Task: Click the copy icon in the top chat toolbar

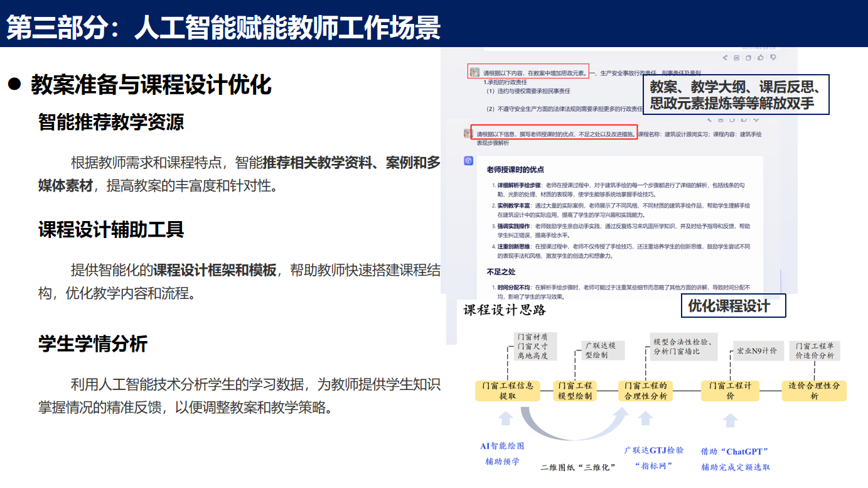Action: (x=748, y=58)
